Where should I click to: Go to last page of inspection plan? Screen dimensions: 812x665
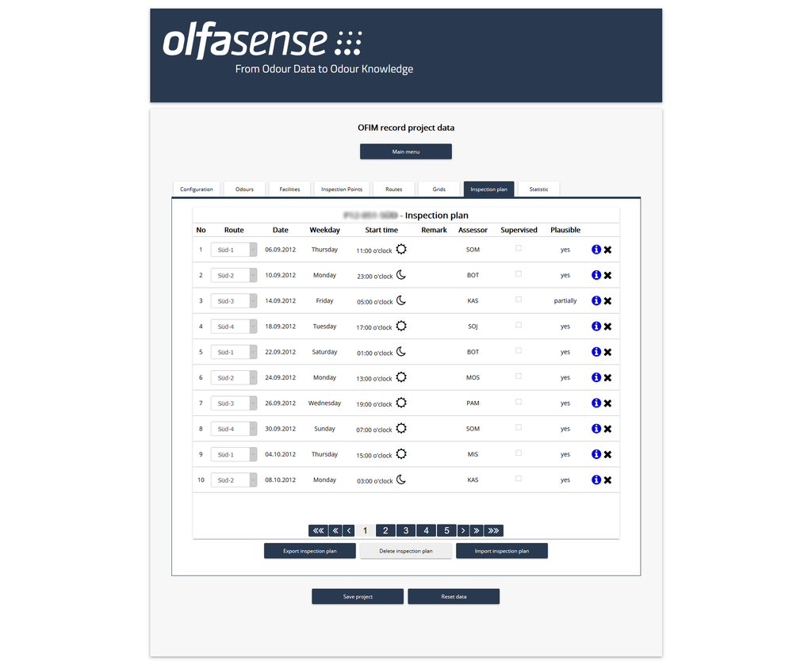pyautogui.click(x=494, y=531)
